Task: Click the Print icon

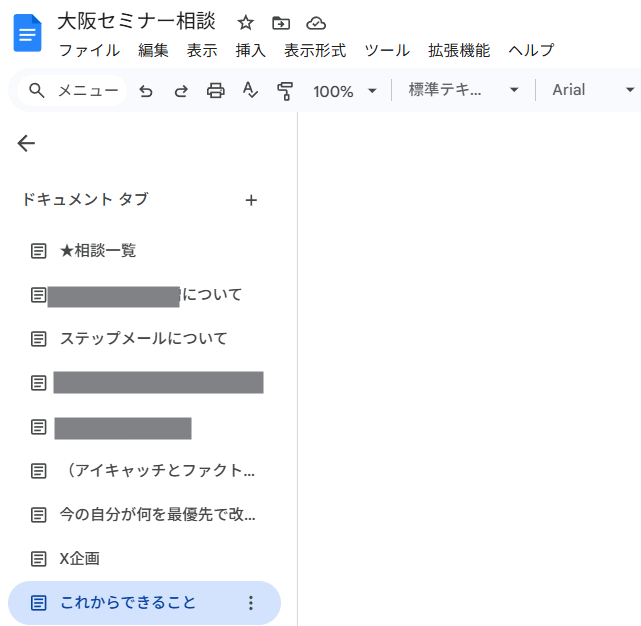Action: (x=215, y=90)
